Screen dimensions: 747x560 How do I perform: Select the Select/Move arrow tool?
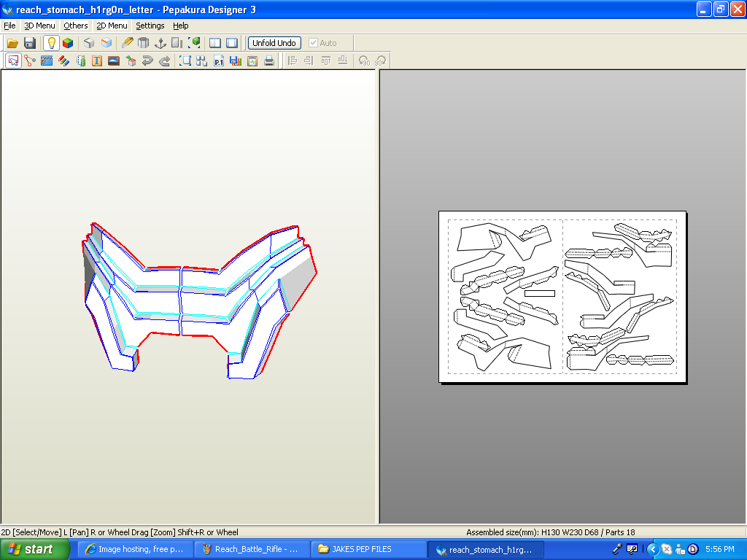click(13, 61)
